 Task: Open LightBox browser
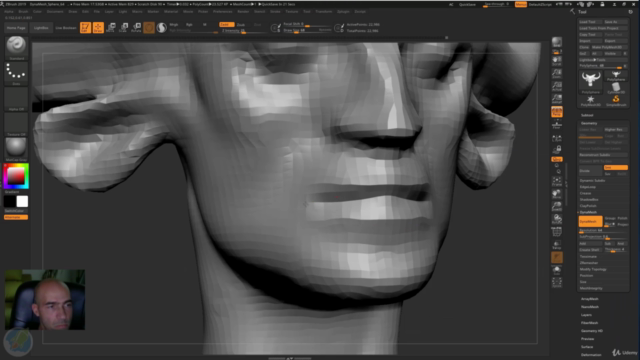(41, 28)
